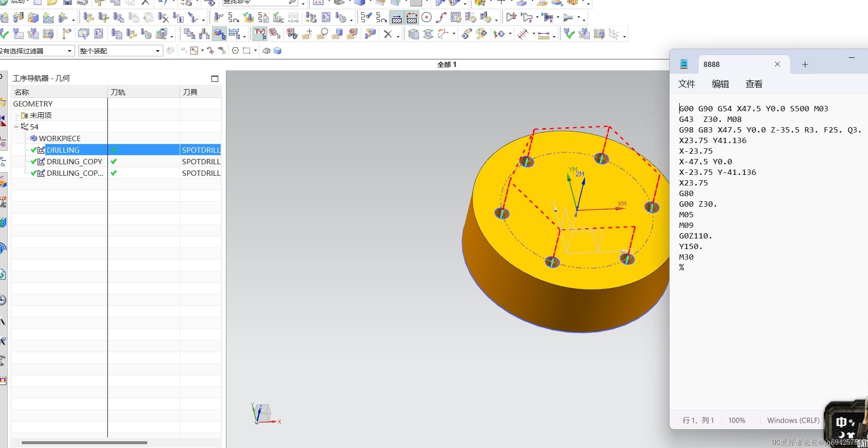Toggle the red tool path pattern button
Screen dimensions: 868x448
(x=260, y=34)
